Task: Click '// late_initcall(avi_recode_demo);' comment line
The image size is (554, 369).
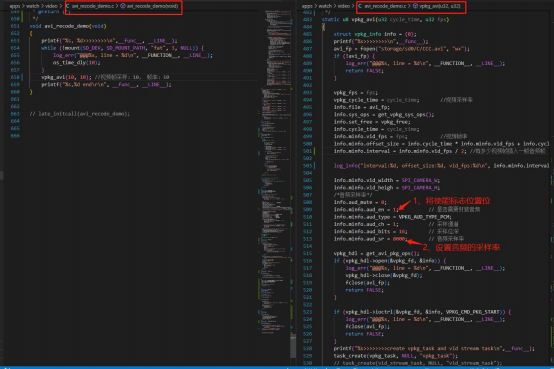Action: [80, 114]
